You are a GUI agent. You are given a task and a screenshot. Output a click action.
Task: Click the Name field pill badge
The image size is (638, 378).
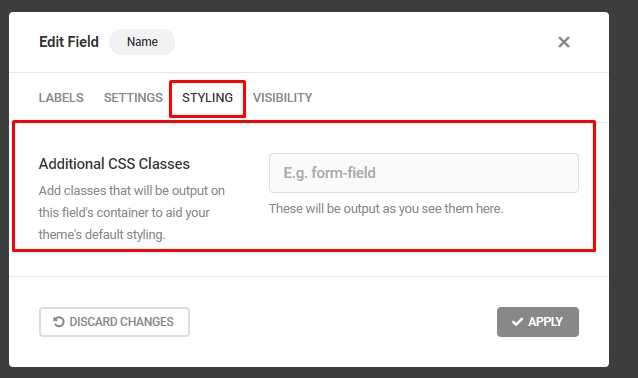[142, 42]
